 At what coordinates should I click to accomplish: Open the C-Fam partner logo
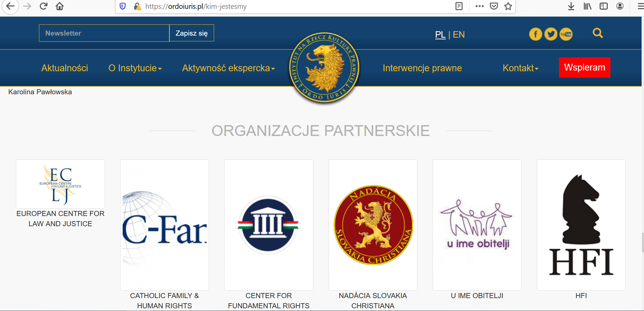[165, 225]
